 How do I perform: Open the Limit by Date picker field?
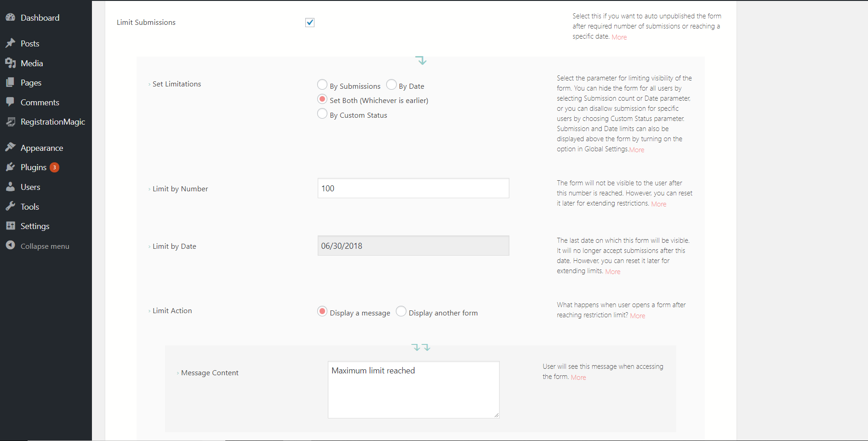(x=413, y=246)
